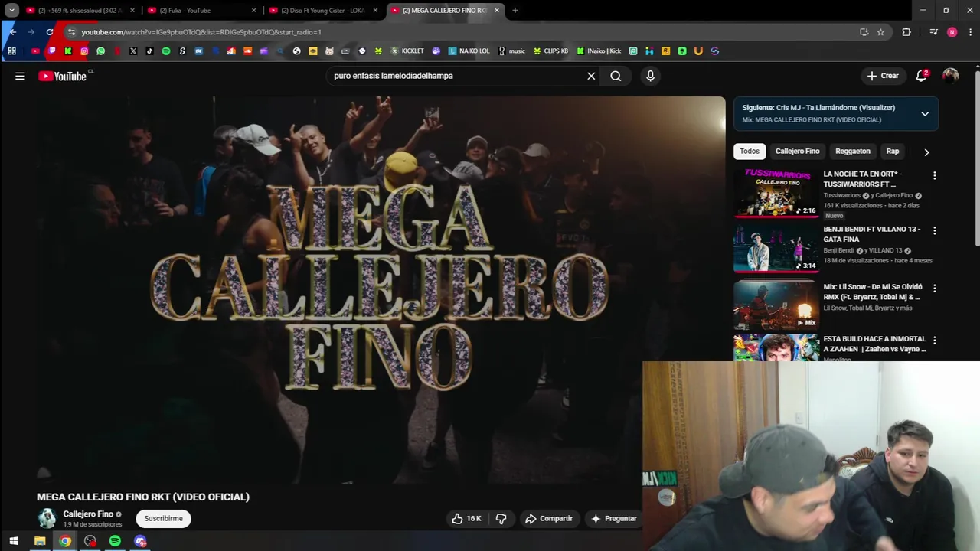Like the video (16 K)

(466, 519)
